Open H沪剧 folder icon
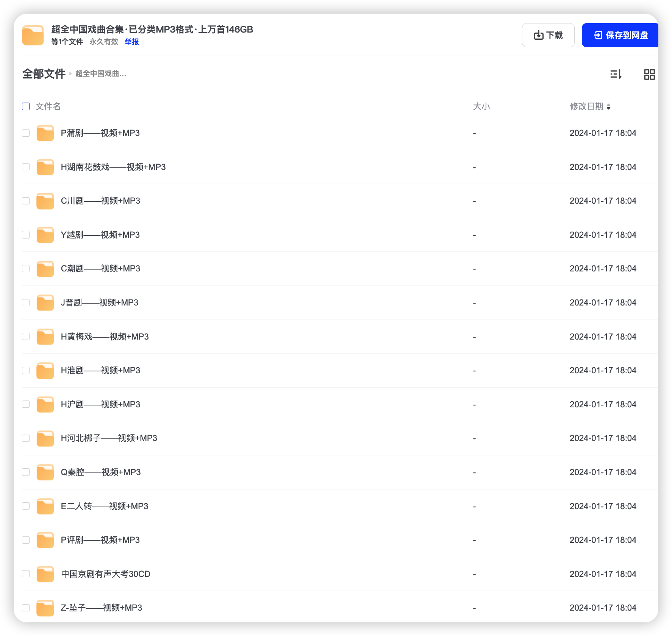 point(45,404)
